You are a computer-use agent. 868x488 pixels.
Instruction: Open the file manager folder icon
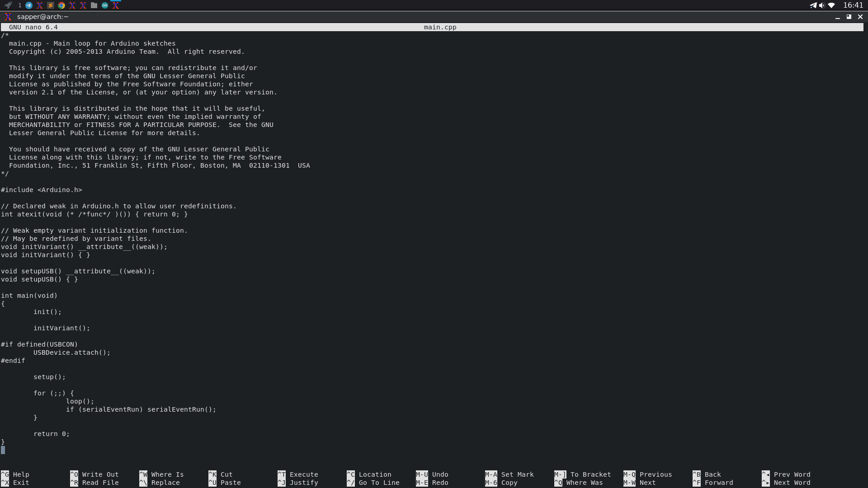coord(94,5)
